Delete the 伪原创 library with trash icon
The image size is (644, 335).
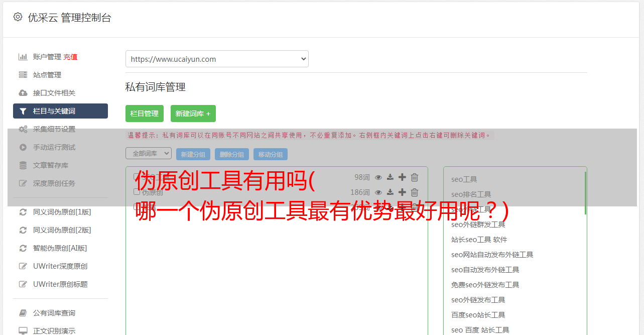point(415,192)
